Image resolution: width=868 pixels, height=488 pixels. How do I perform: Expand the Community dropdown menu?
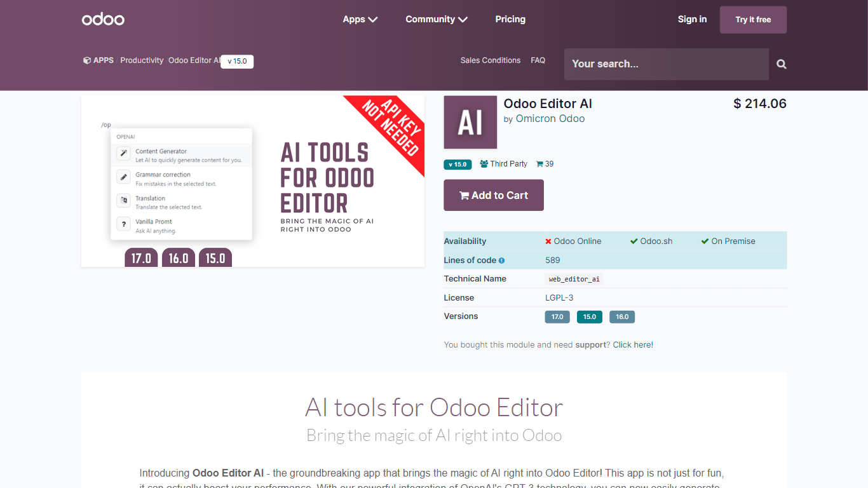point(437,19)
